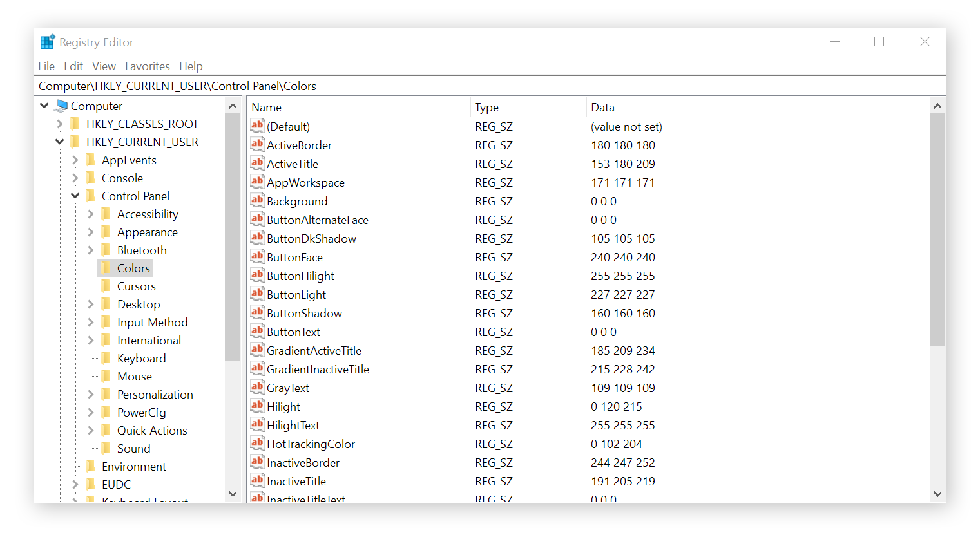The width and height of the screenshot is (980, 535).
Task: Click the ab icon beside Hilight
Action: point(257,406)
